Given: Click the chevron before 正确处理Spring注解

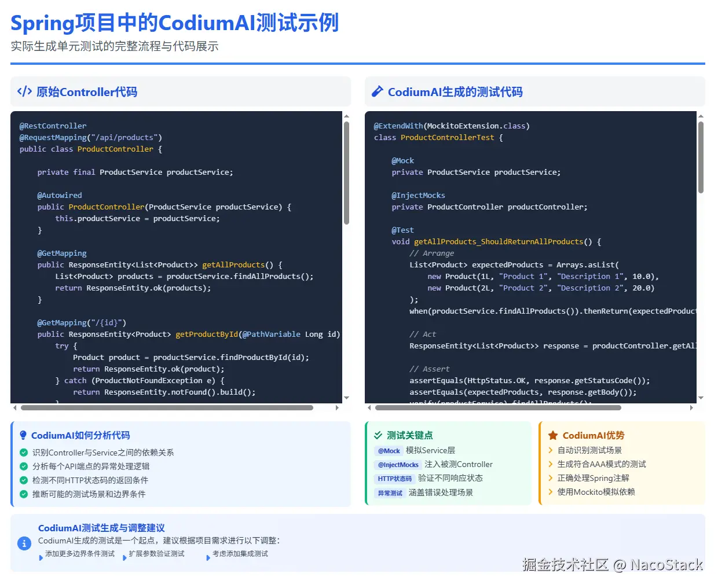Looking at the screenshot, I should 551,478.
